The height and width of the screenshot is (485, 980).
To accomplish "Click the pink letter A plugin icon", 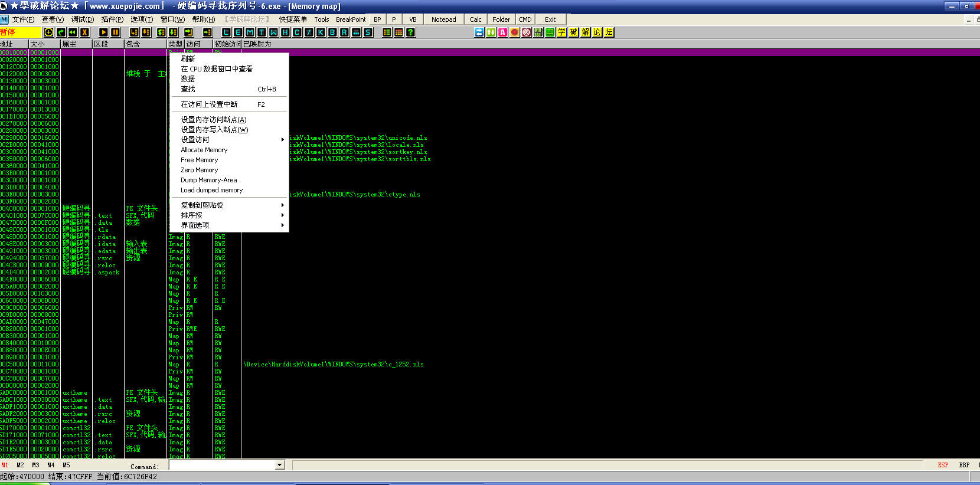I will pos(502,32).
